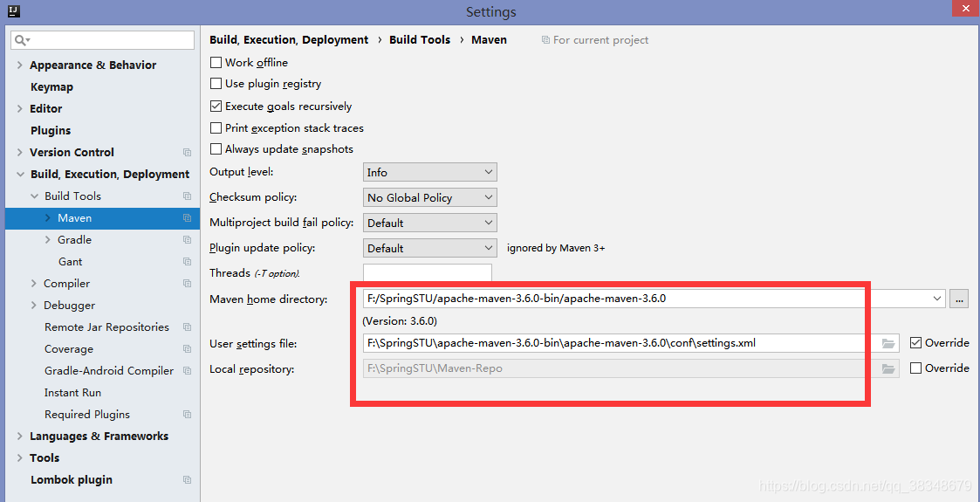Click the Threads input field

pos(428,273)
